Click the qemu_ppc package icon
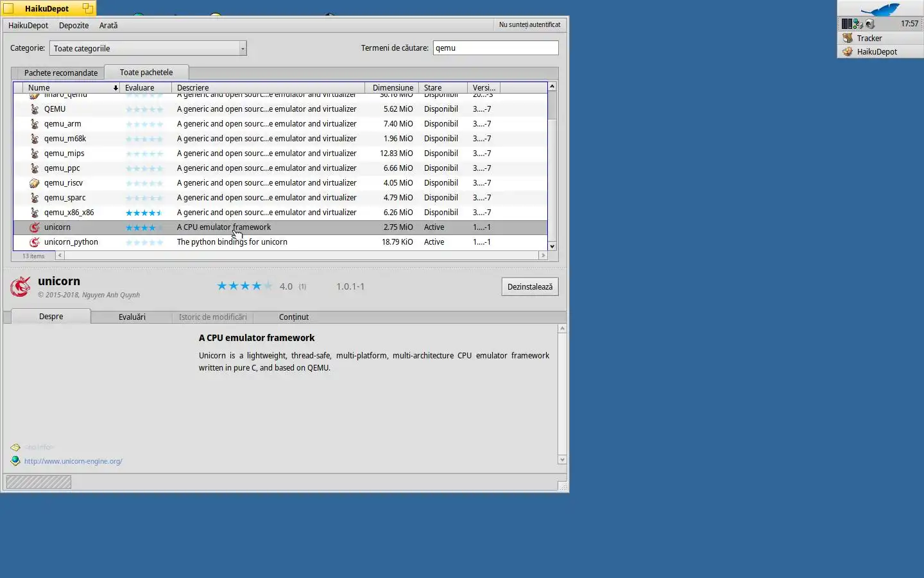Viewport: 924px width, 578px height. (x=35, y=168)
